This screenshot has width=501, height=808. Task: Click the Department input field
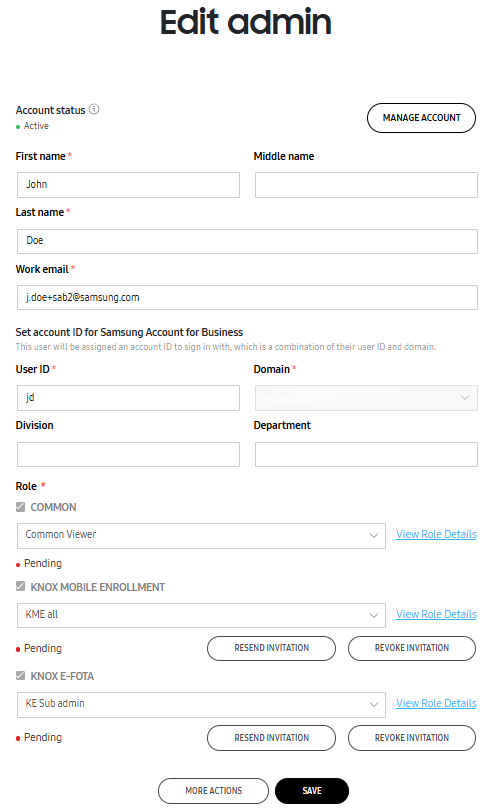point(366,454)
